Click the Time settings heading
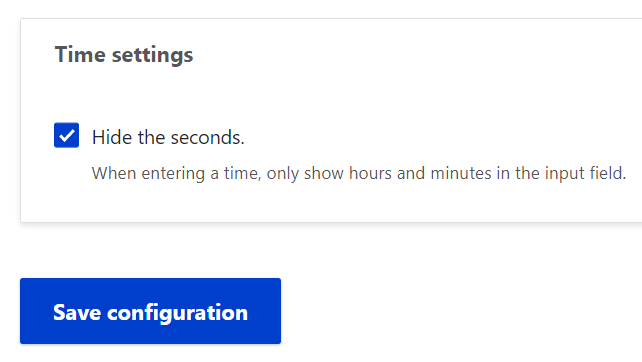Screen dimensions: 642x362 coord(124,54)
